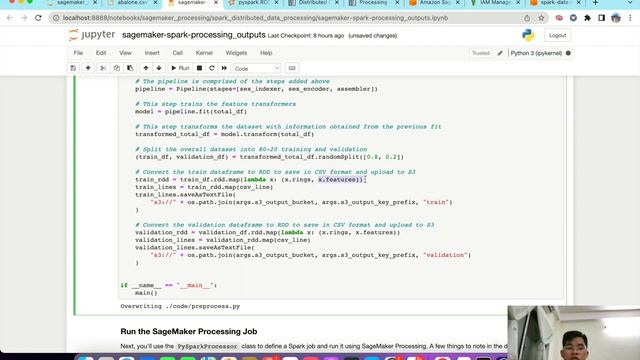The height and width of the screenshot is (360, 640).
Task: Click the Last Checkpoint: 8 hours ago text
Action: click(306, 36)
